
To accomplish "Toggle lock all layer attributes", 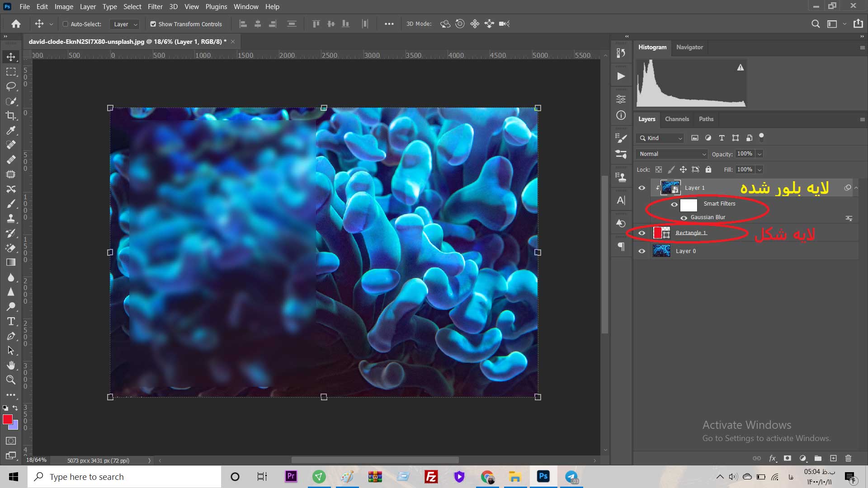I will [708, 169].
